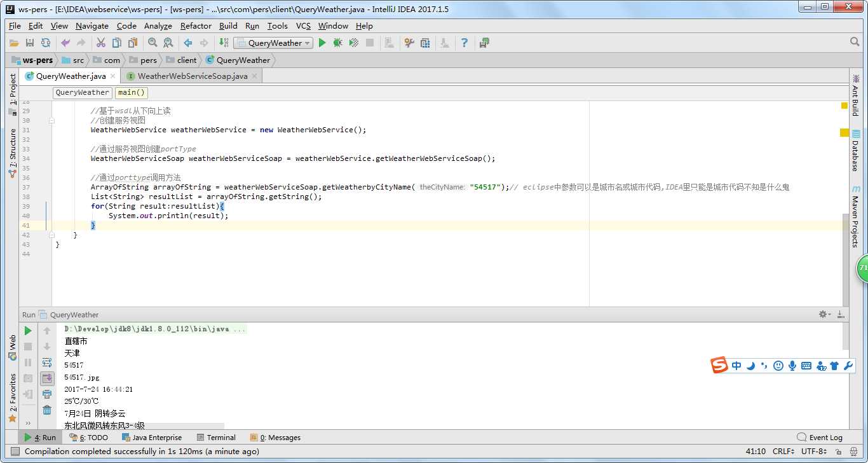Open the CRLF line separator dropdown

click(783, 452)
